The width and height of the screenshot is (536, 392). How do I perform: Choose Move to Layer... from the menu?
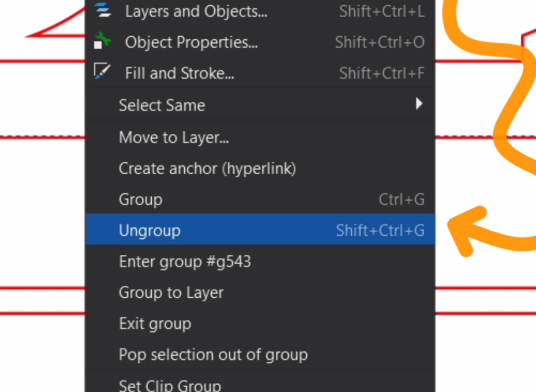click(174, 138)
